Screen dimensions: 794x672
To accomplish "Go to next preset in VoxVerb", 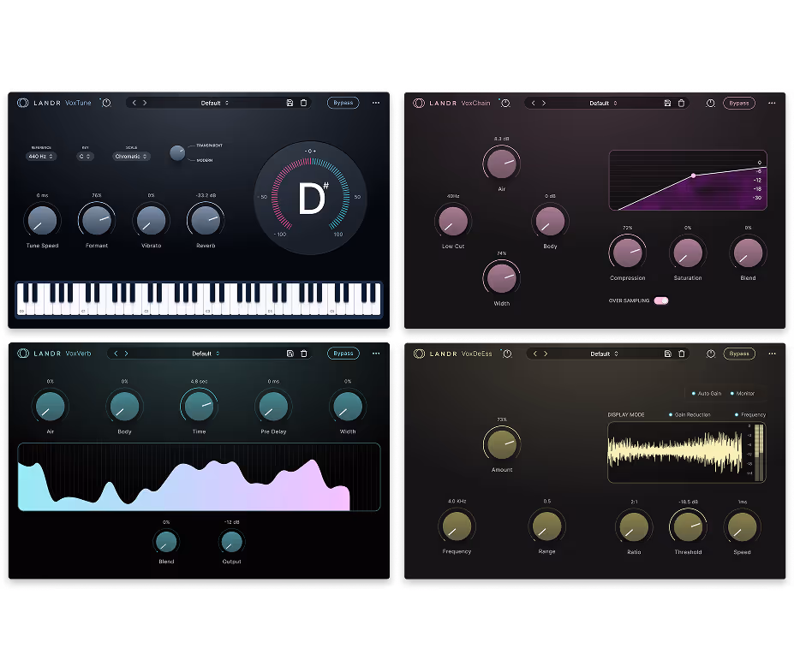I will point(127,354).
